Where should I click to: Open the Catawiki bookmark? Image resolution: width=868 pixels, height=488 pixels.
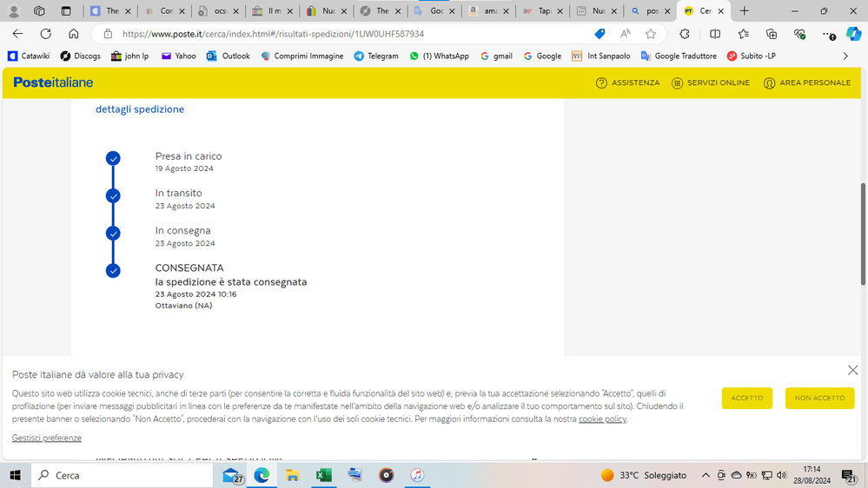(x=29, y=56)
